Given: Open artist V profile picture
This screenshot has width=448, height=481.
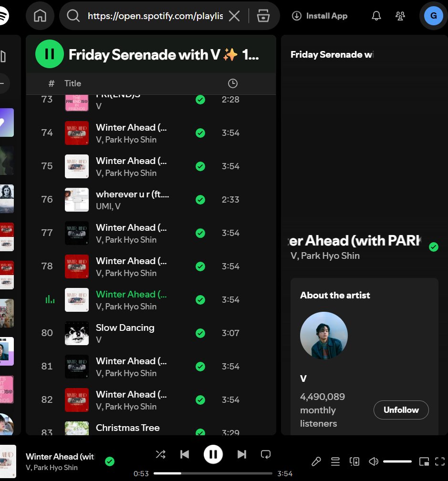Looking at the screenshot, I should tap(323, 335).
